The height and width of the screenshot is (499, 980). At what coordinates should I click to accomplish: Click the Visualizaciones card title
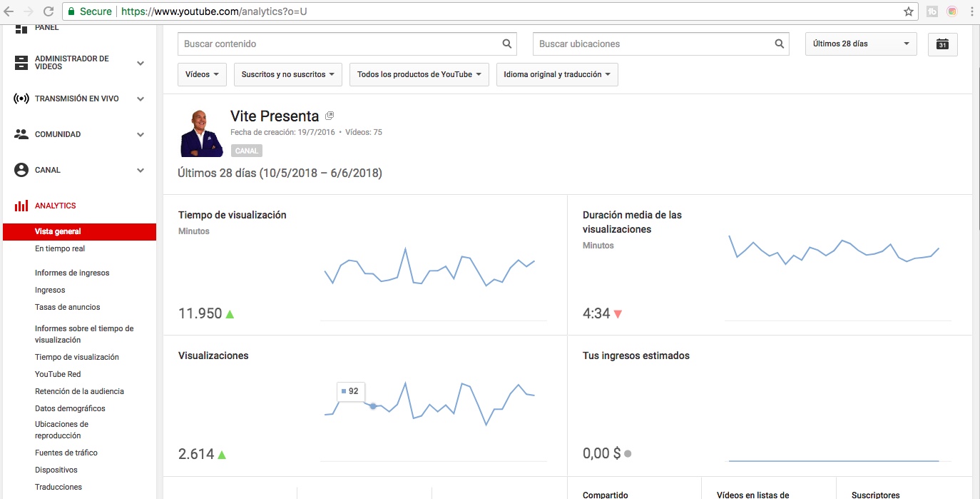(213, 356)
